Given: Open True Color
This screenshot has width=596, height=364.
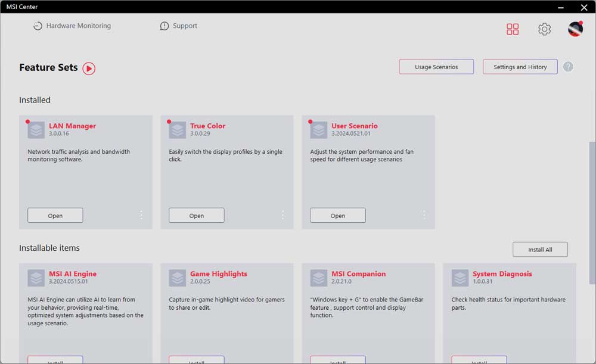Looking at the screenshot, I should point(197,216).
